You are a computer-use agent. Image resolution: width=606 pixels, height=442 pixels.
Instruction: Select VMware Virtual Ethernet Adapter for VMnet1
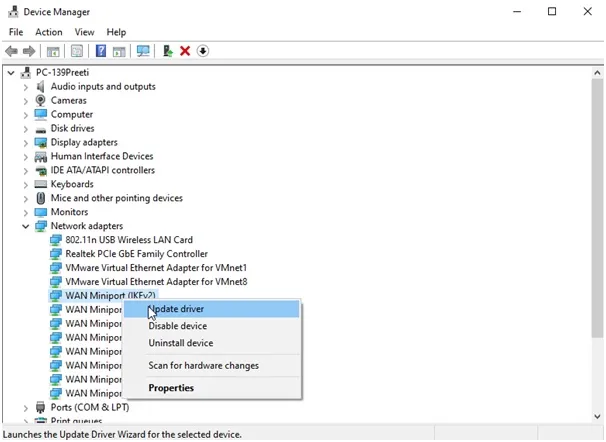tap(156, 268)
